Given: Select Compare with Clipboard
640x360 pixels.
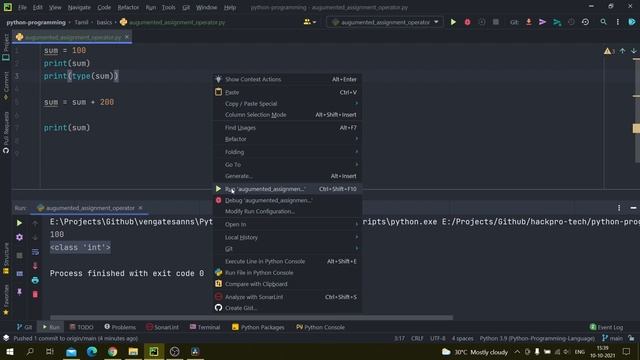Looking at the screenshot, I should 287,284.
